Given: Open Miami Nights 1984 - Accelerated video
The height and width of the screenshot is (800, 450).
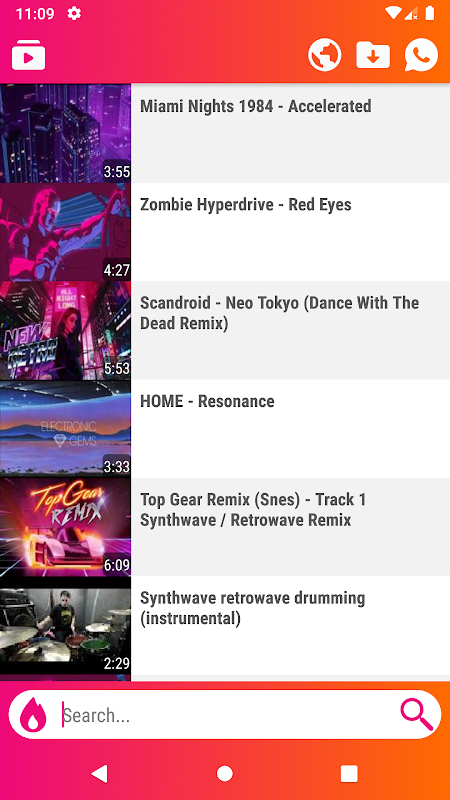Looking at the screenshot, I should click(x=225, y=133).
